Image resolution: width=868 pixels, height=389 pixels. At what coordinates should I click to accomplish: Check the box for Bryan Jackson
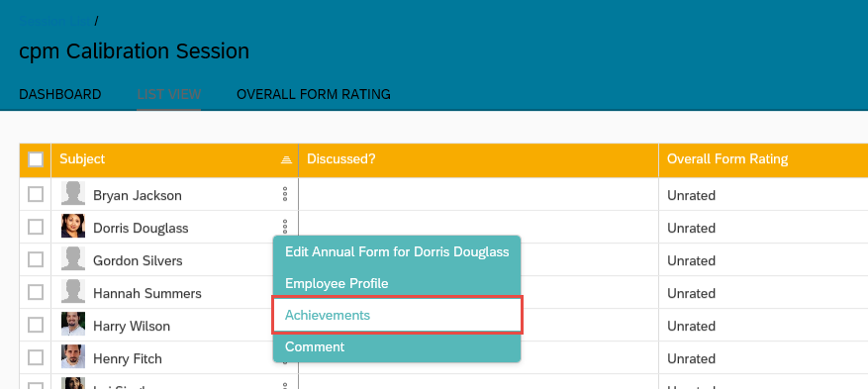coord(36,194)
